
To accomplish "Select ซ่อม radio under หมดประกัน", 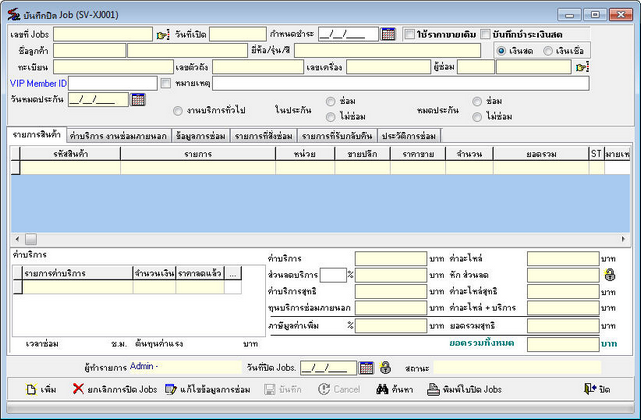I will 477,101.
